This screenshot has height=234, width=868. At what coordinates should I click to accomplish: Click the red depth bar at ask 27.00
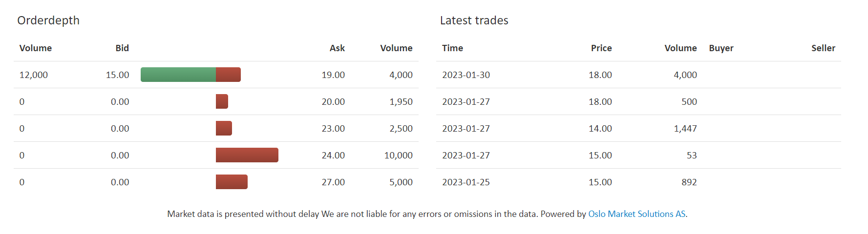click(232, 182)
